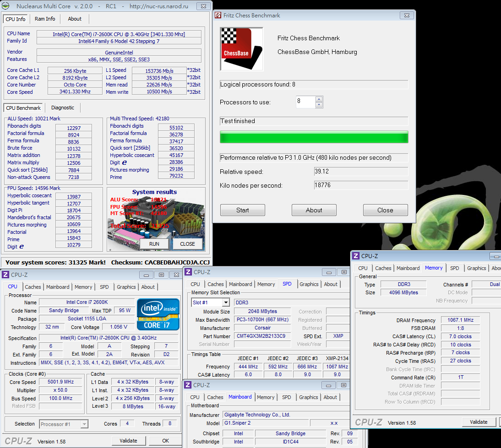The width and height of the screenshot is (501, 448).
Task: Select About tab in CPU-Z Mainboard window
Action: click(x=330, y=397)
